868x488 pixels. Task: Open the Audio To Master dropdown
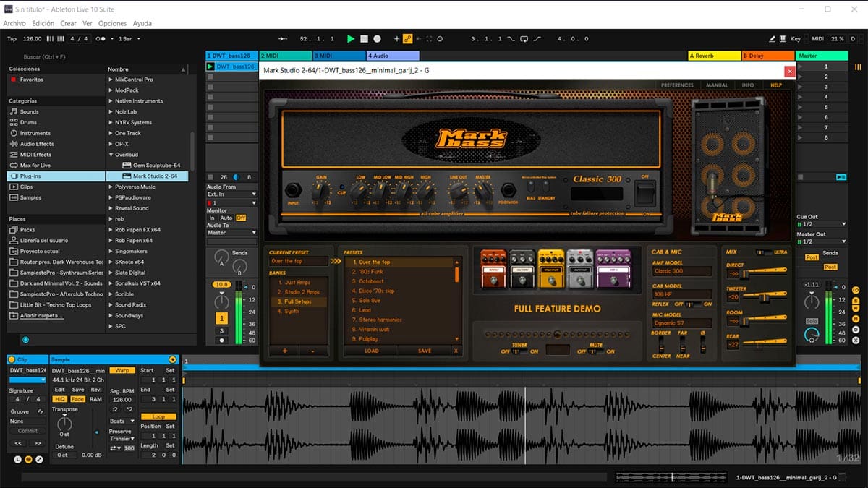coord(231,233)
